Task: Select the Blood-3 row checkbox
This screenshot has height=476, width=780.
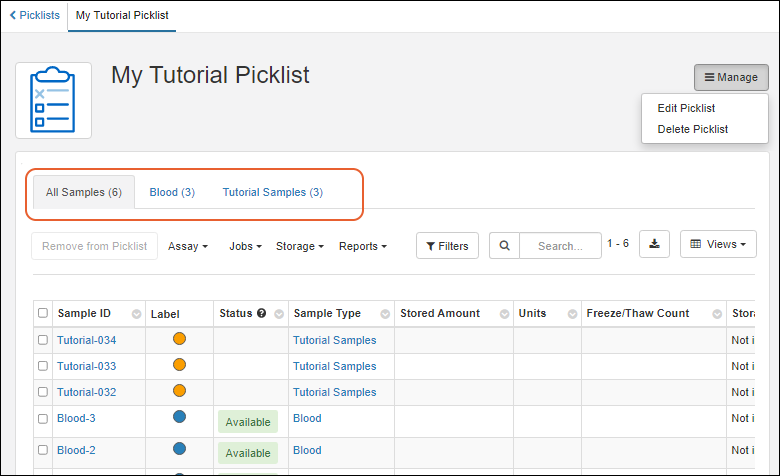Action: pos(43,419)
